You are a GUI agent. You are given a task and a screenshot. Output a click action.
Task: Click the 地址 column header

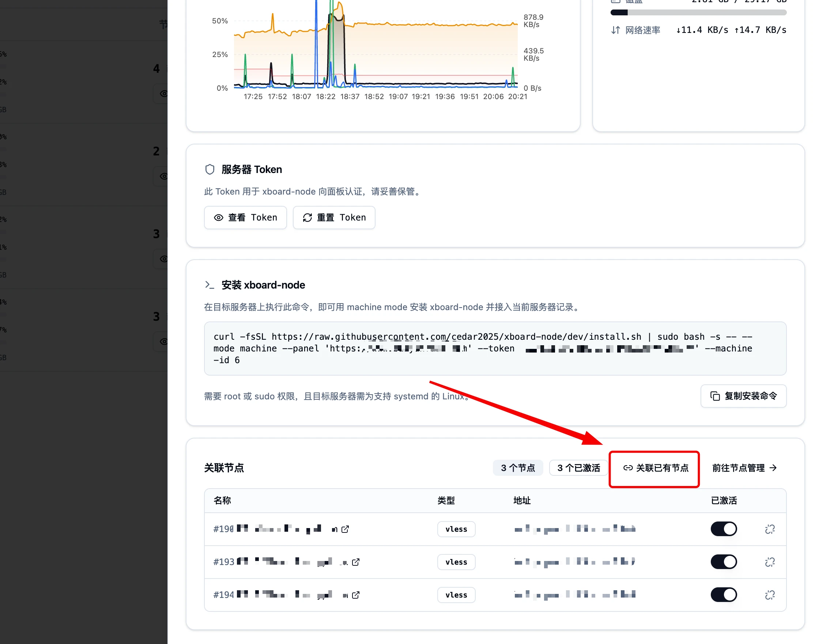tap(522, 500)
